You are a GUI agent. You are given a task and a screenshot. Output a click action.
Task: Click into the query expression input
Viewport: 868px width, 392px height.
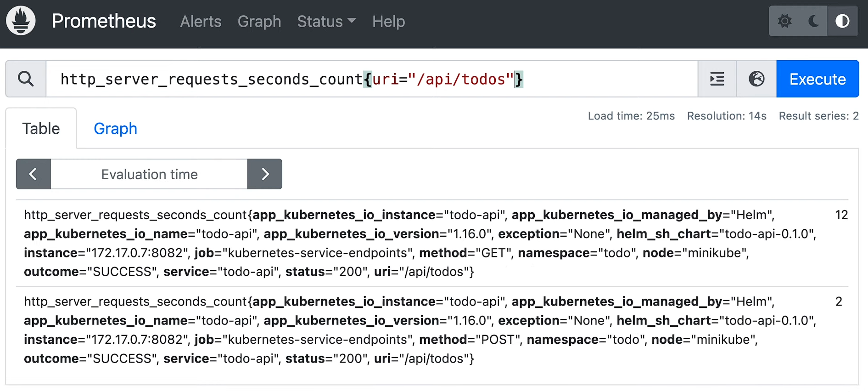click(372, 79)
